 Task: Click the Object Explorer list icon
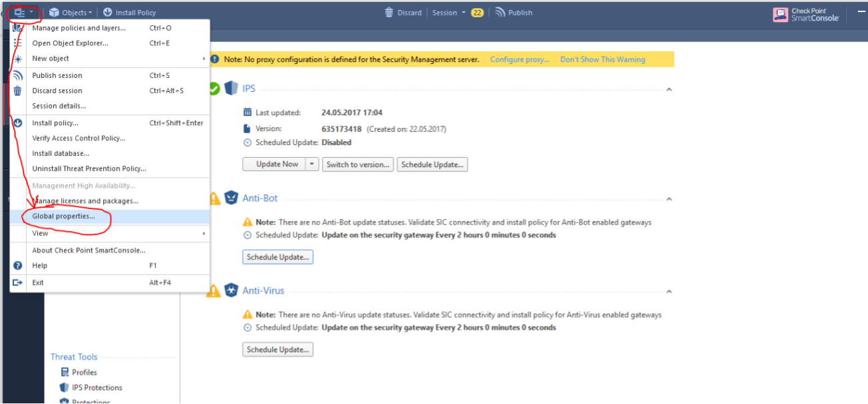pos(18,43)
